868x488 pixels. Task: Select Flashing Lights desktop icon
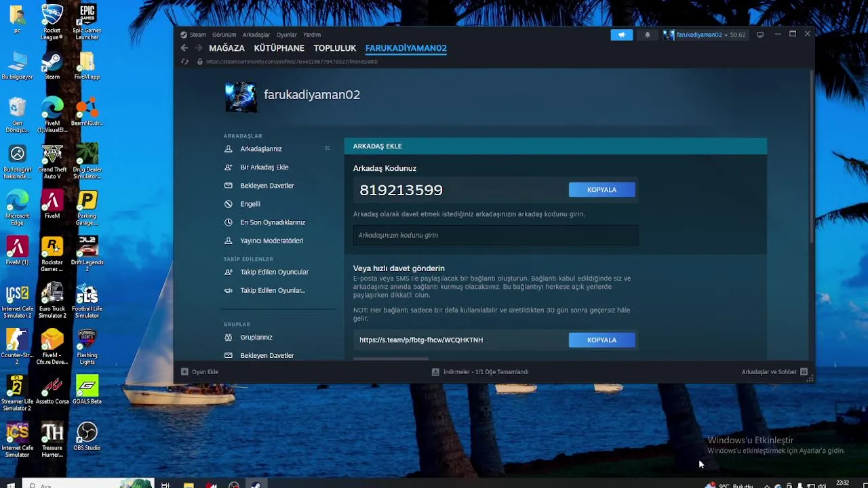pos(87,346)
